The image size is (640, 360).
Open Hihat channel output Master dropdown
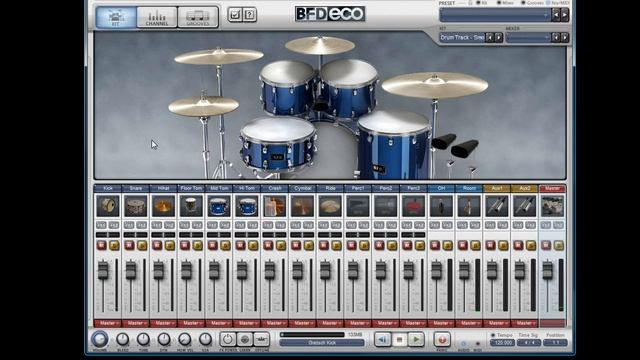(163, 323)
